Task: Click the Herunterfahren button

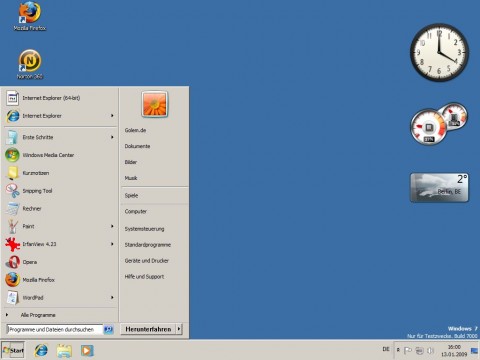Action: 148,329
